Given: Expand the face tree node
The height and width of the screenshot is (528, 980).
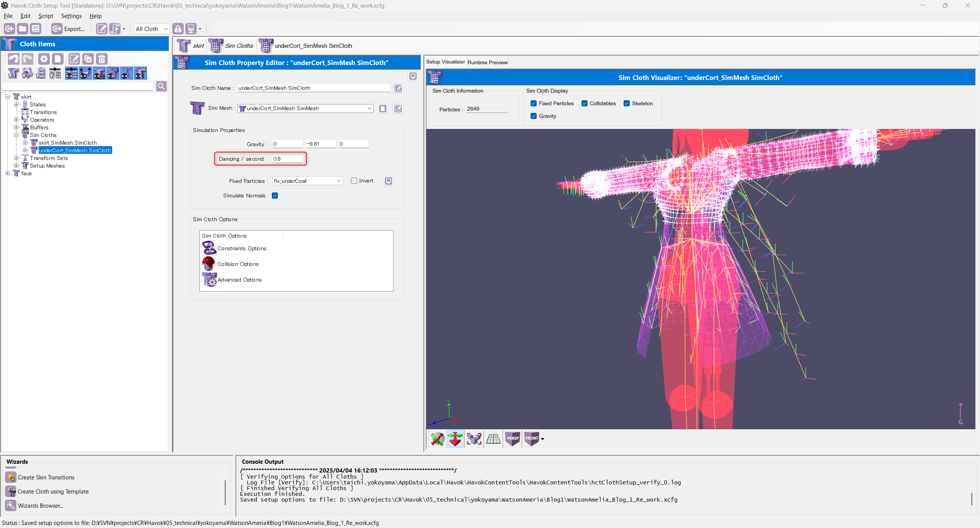Looking at the screenshot, I should pos(7,173).
